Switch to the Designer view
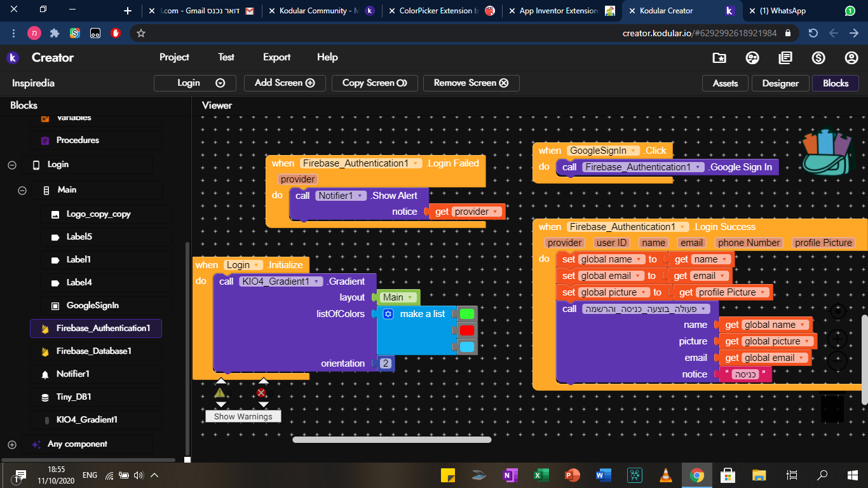This screenshot has width=868, height=488. click(x=780, y=83)
